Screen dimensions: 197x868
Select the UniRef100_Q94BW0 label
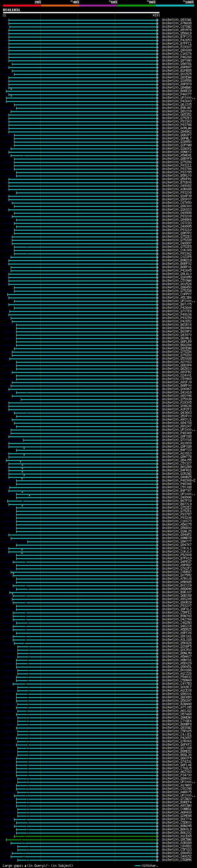[177, 88]
